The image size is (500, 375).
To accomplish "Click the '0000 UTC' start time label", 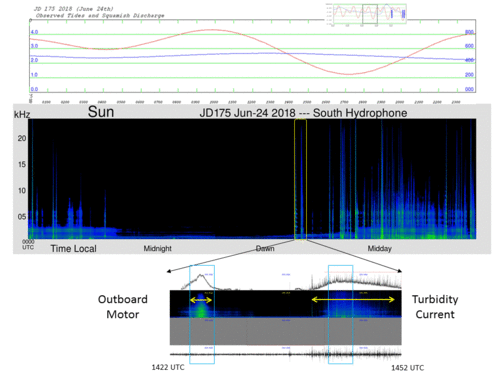I will (x=28, y=244).
